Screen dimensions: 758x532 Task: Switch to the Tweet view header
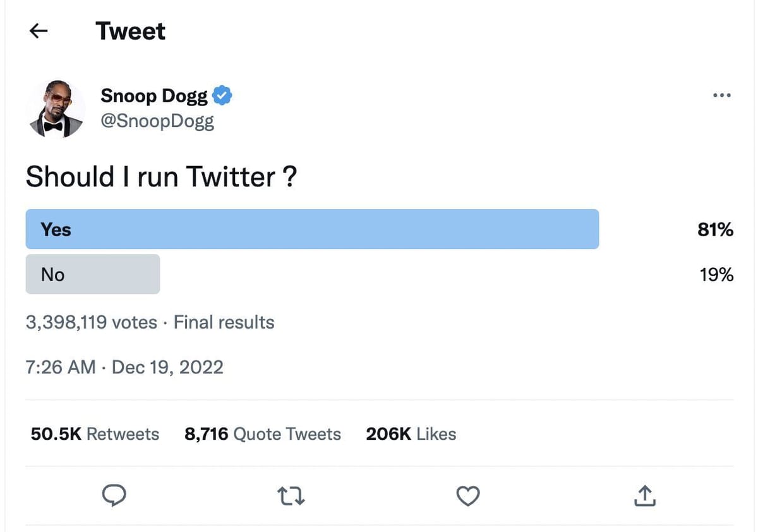(x=131, y=30)
